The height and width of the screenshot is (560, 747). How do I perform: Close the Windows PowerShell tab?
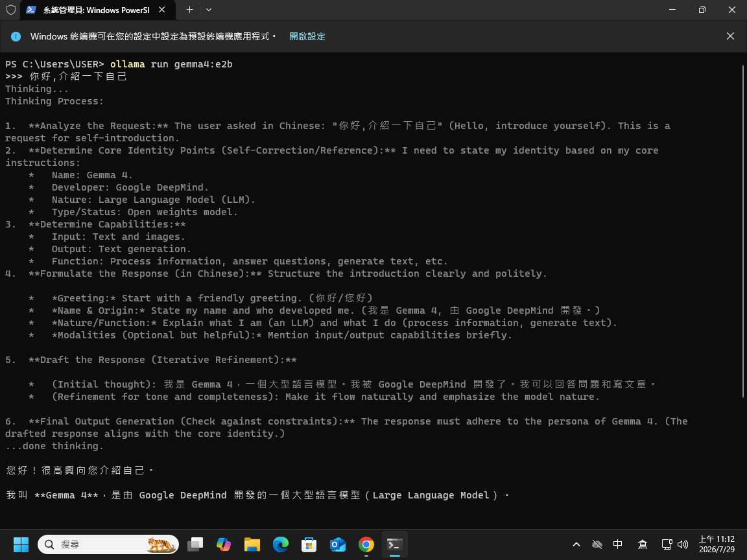pyautogui.click(x=162, y=10)
